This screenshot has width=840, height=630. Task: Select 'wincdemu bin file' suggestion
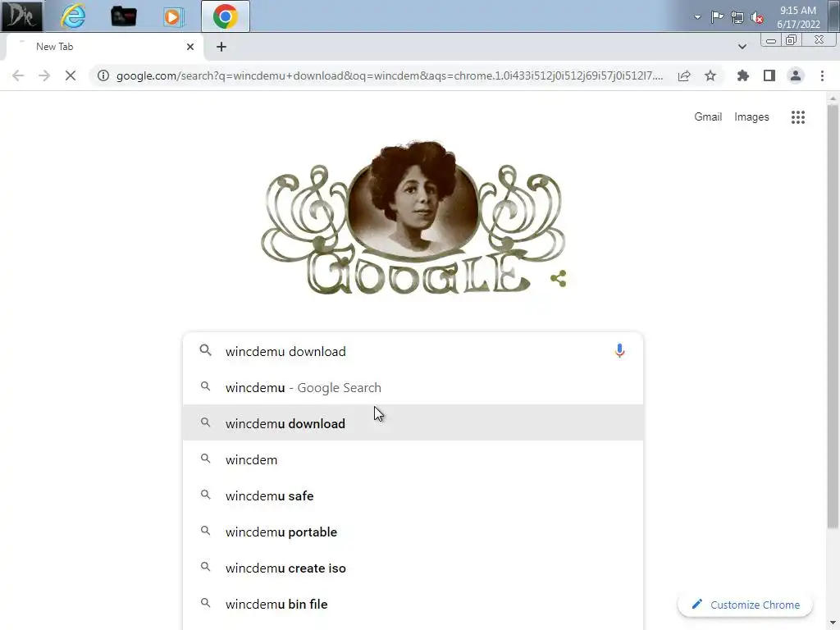tap(413, 605)
